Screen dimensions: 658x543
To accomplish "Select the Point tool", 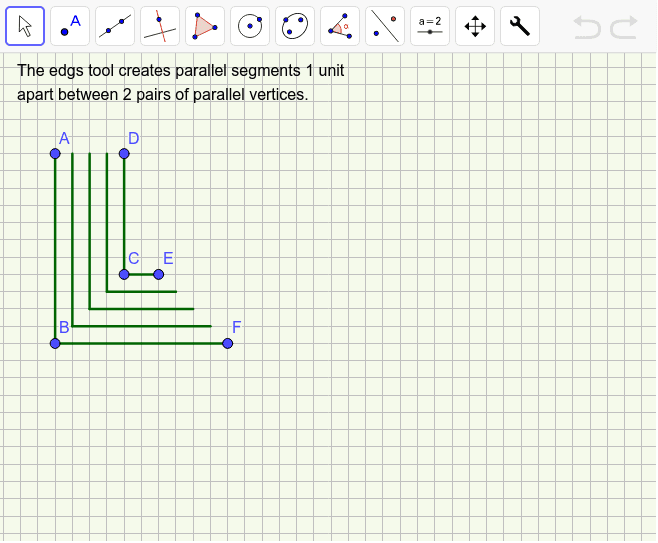I will click(x=70, y=26).
